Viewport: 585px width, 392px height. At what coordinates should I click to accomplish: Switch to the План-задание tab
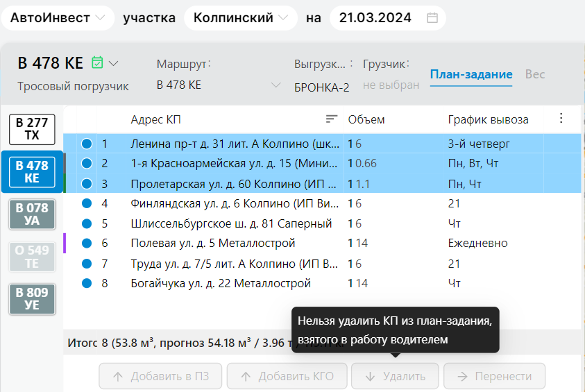click(x=470, y=75)
